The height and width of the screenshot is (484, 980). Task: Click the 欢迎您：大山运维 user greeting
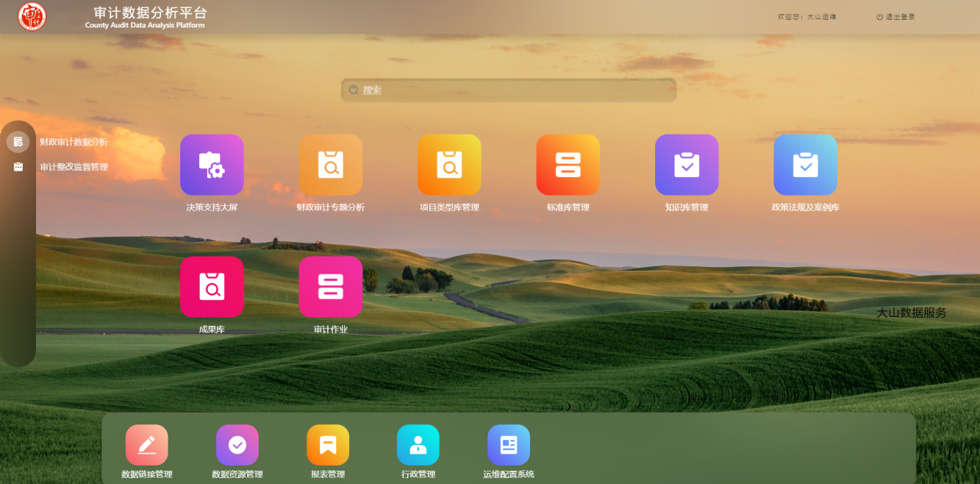pyautogui.click(x=806, y=17)
